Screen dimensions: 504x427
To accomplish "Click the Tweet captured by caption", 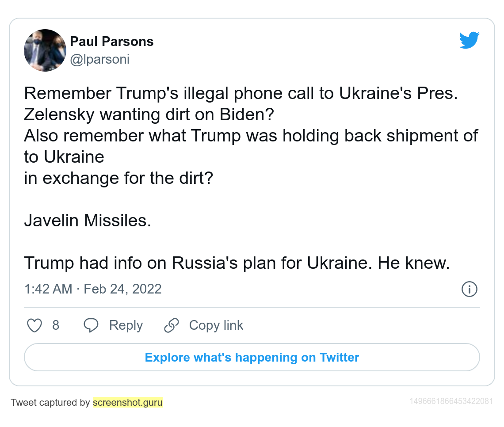I will [50, 403].
